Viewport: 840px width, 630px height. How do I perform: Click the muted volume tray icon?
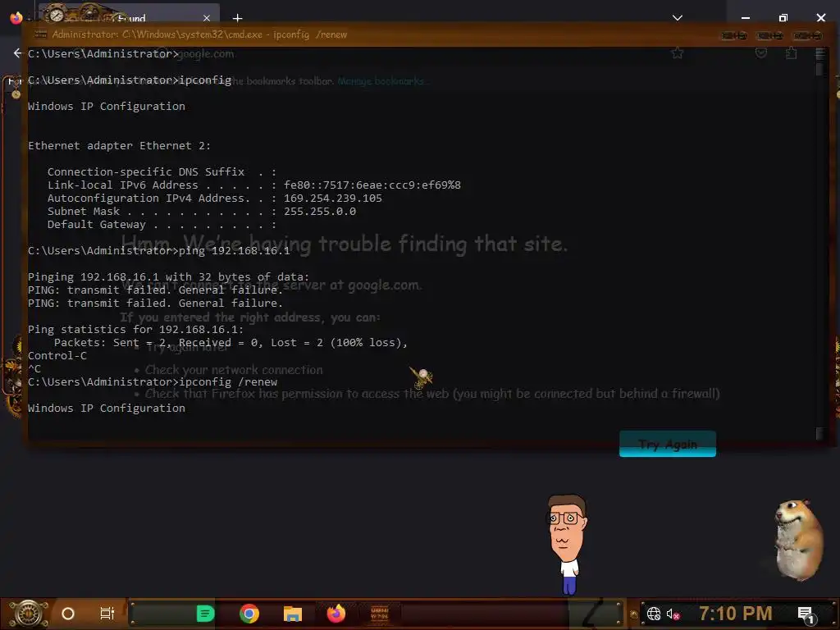pyautogui.click(x=673, y=614)
